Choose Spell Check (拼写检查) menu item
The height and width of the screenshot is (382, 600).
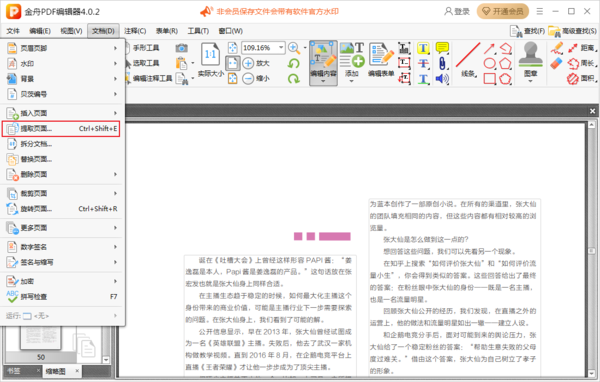coord(62,297)
